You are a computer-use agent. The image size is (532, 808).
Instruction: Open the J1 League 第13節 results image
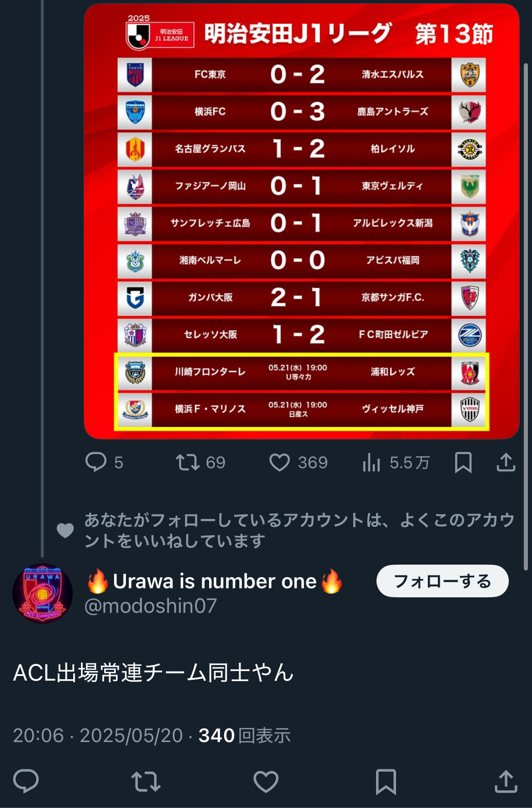[x=301, y=221]
